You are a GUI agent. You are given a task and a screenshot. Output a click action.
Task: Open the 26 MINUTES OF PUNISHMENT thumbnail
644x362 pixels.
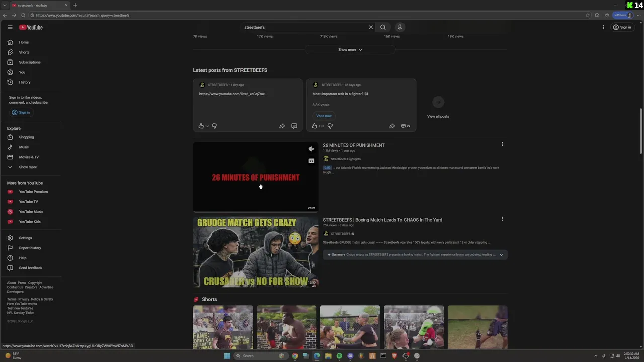coord(256,177)
